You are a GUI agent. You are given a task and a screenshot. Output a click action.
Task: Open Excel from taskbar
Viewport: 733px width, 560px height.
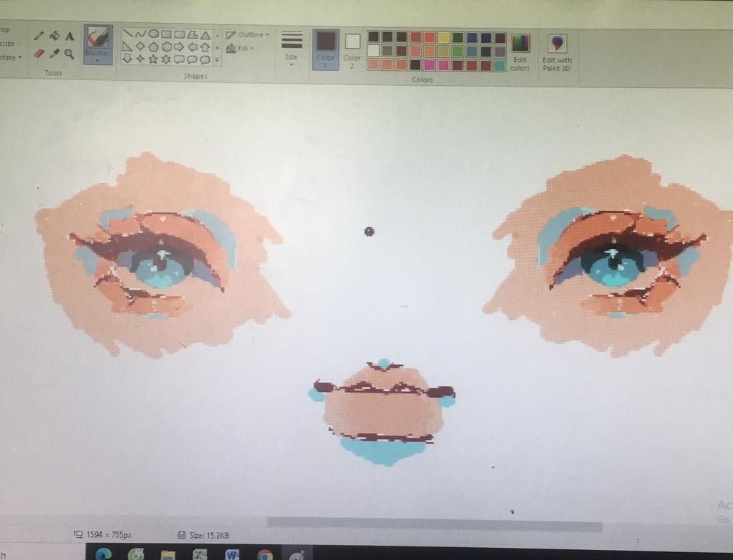(x=200, y=554)
